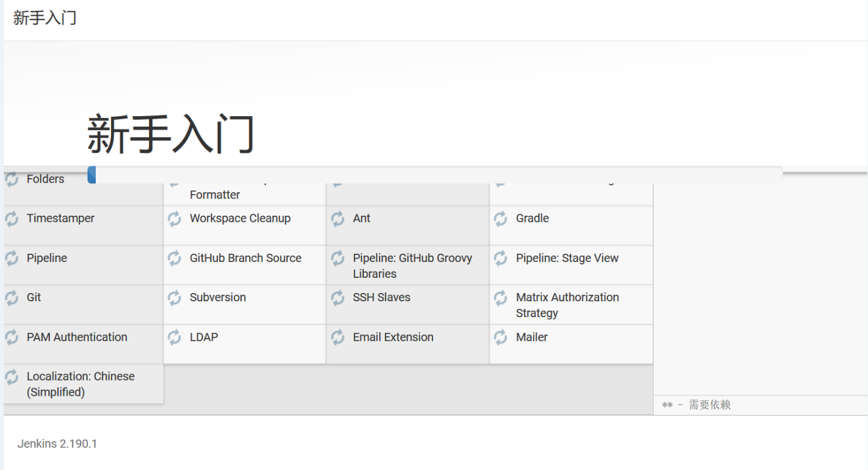Select the Matrix Authorization Strategy plugin label
This screenshot has height=470, width=868.
point(567,305)
